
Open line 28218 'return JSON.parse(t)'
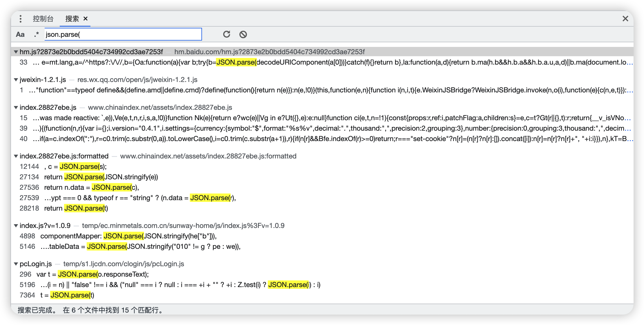322,208
